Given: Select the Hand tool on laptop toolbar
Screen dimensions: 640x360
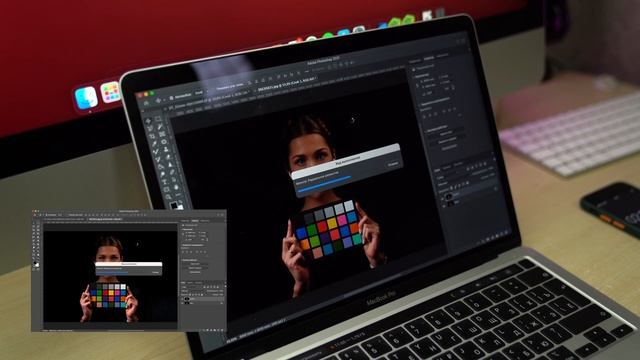Looking at the screenshot, I should point(176,187).
